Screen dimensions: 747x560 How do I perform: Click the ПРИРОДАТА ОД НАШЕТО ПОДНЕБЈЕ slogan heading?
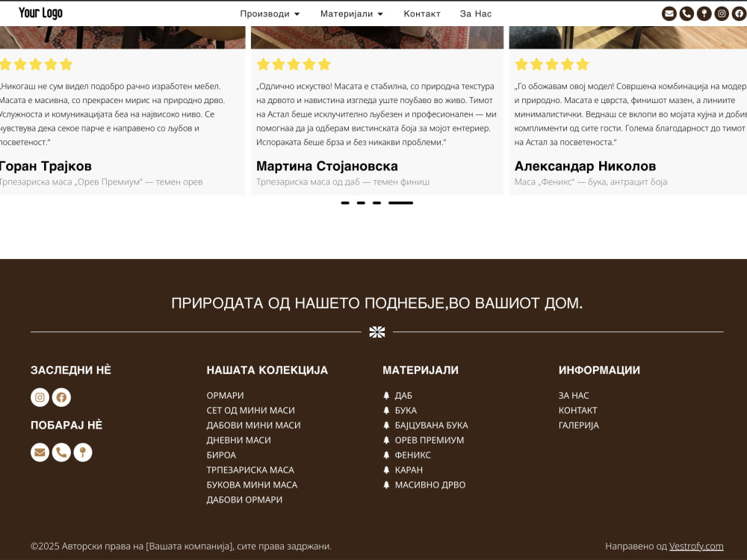coord(376,303)
